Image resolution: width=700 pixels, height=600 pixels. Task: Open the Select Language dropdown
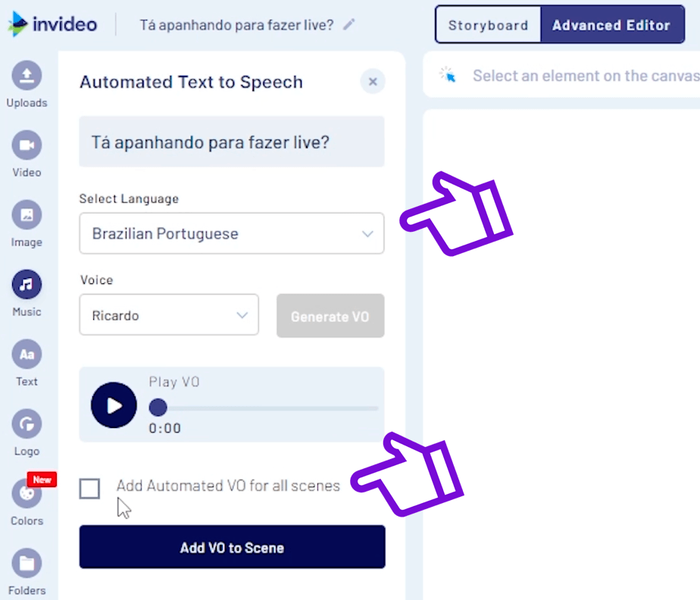(x=232, y=233)
